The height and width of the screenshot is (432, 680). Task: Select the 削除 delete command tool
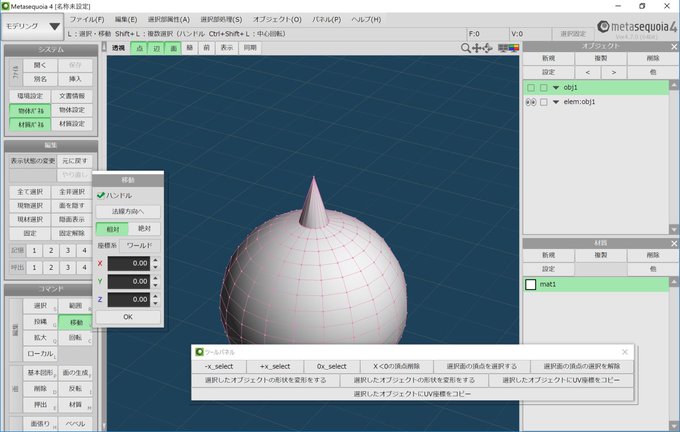40,389
